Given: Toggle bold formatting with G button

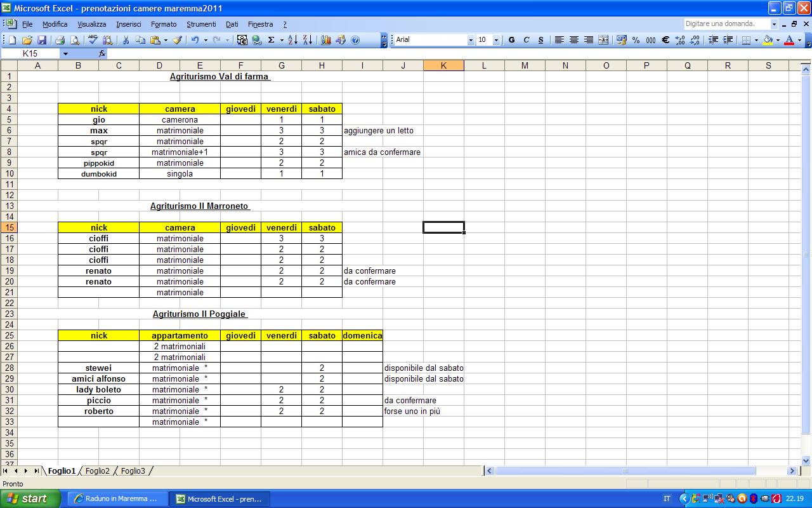Looking at the screenshot, I should 512,40.
